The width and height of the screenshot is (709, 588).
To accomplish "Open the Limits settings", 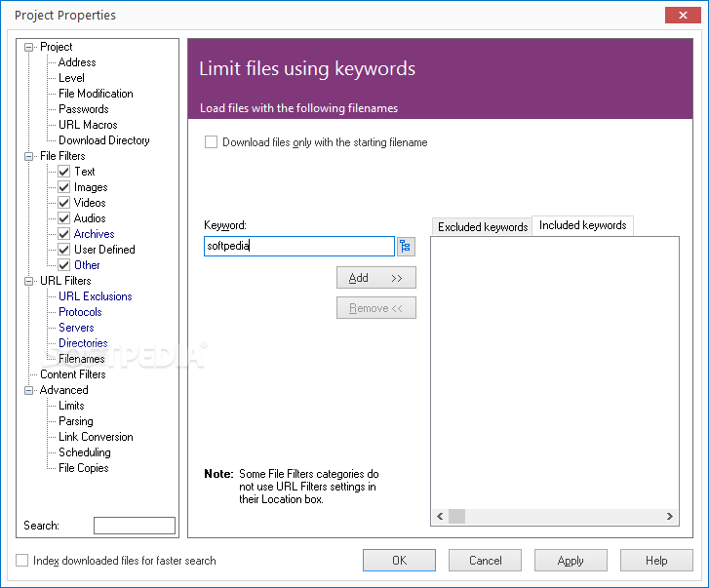I will point(71,406).
